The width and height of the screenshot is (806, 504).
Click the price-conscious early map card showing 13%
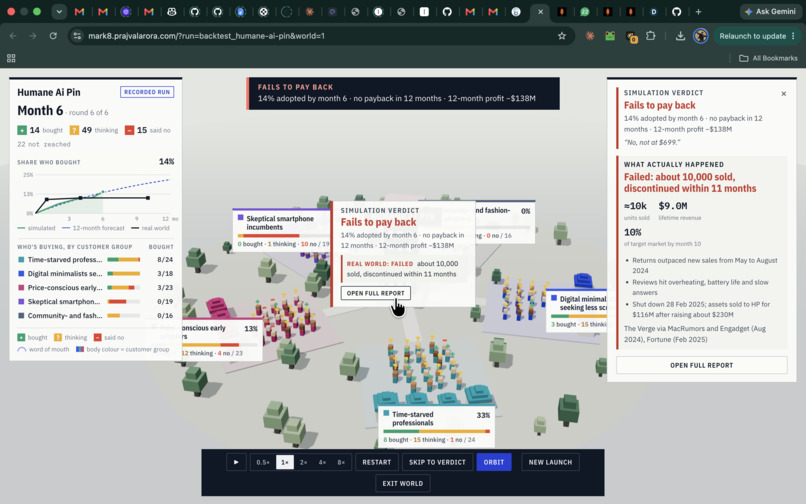[x=221, y=339]
